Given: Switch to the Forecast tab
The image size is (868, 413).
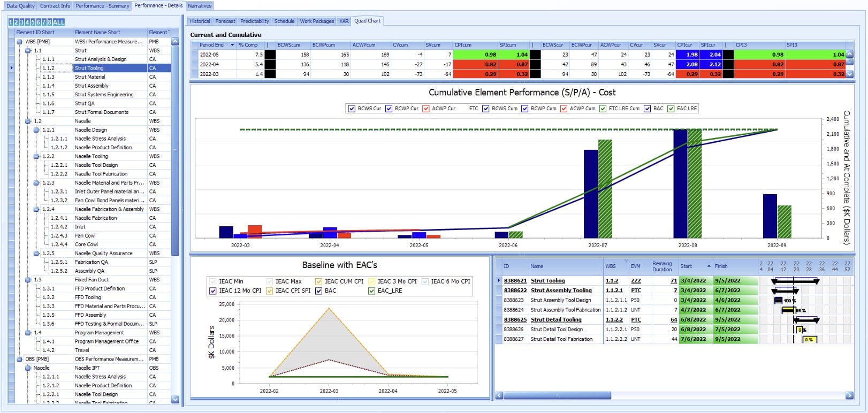Looking at the screenshot, I should tap(225, 21).
